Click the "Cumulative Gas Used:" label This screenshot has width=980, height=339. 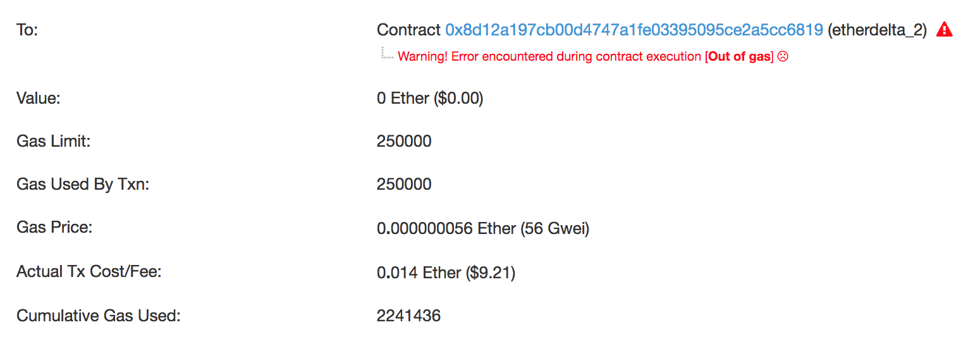coord(99,316)
